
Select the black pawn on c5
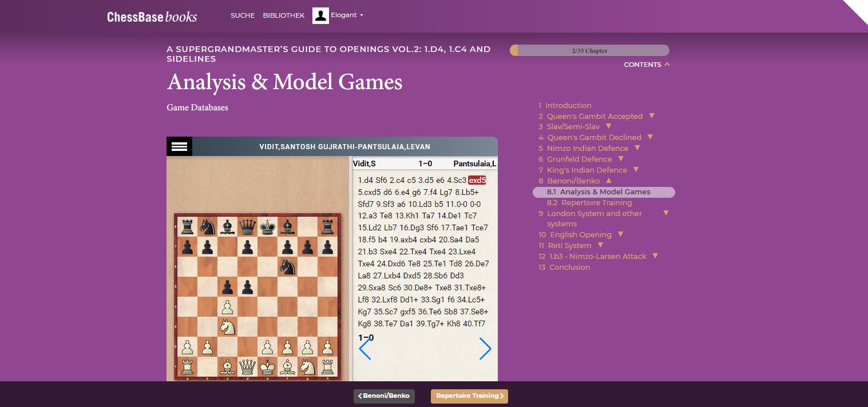pyautogui.click(x=227, y=287)
